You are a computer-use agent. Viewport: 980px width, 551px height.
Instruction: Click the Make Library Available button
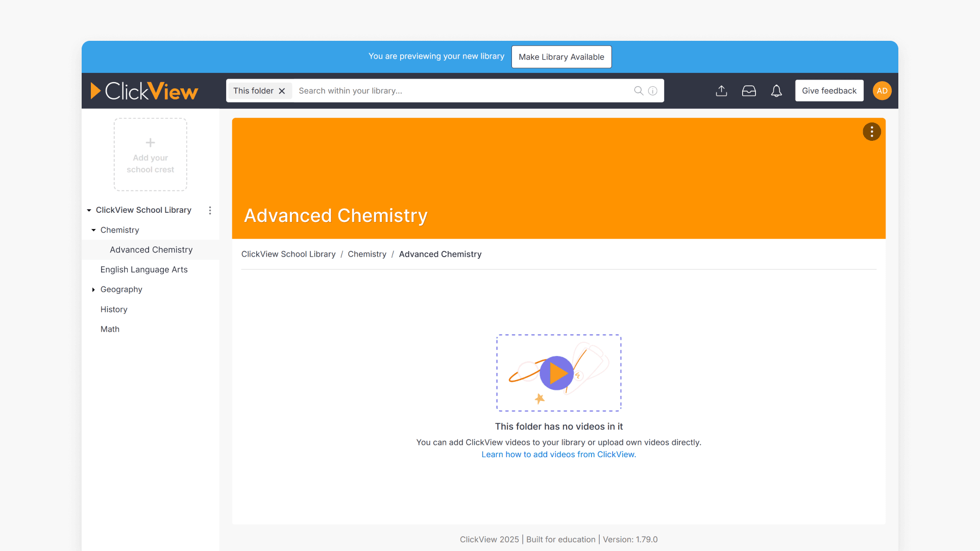click(561, 57)
